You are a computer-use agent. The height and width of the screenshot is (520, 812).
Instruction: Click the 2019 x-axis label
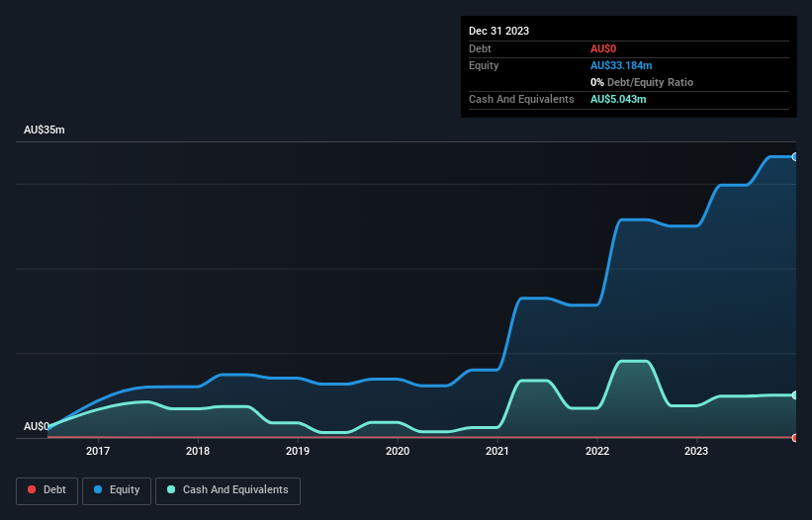[298, 451]
